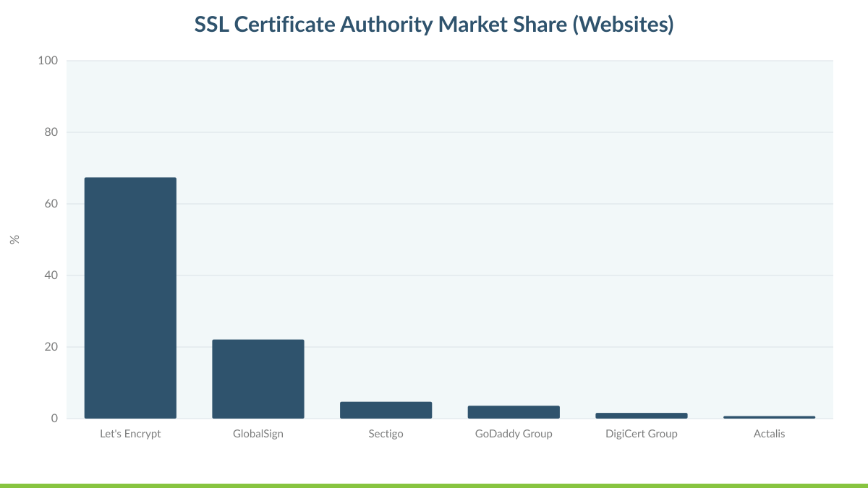This screenshot has height=488, width=868.
Task: Click the y-axis value '40'
Action: click(51, 275)
